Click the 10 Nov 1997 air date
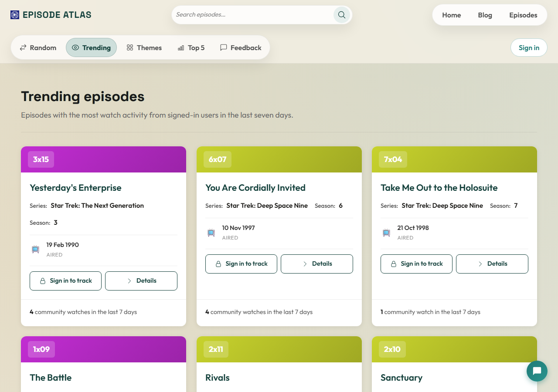The image size is (558, 392). [x=238, y=228]
